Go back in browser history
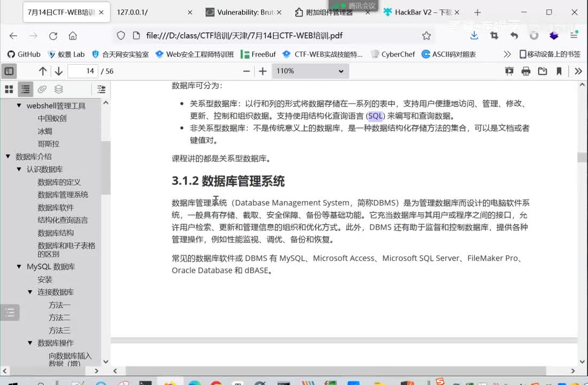This screenshot has width=588, height=385. (x=13, y=36)
